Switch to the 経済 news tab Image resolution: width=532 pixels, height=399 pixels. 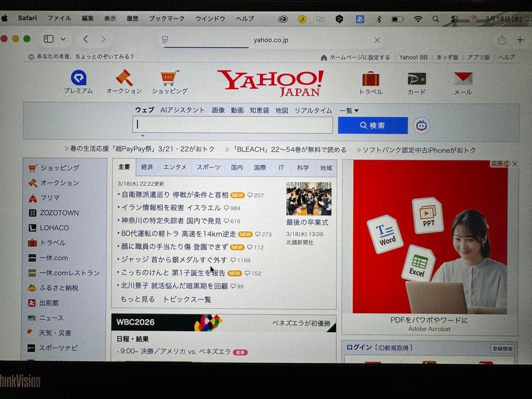tap(147, 167)
